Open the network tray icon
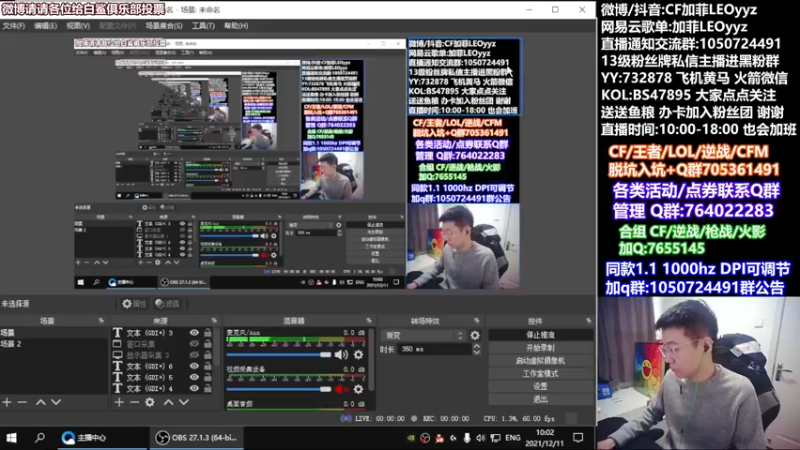The image size is (800, 450). 495,438
